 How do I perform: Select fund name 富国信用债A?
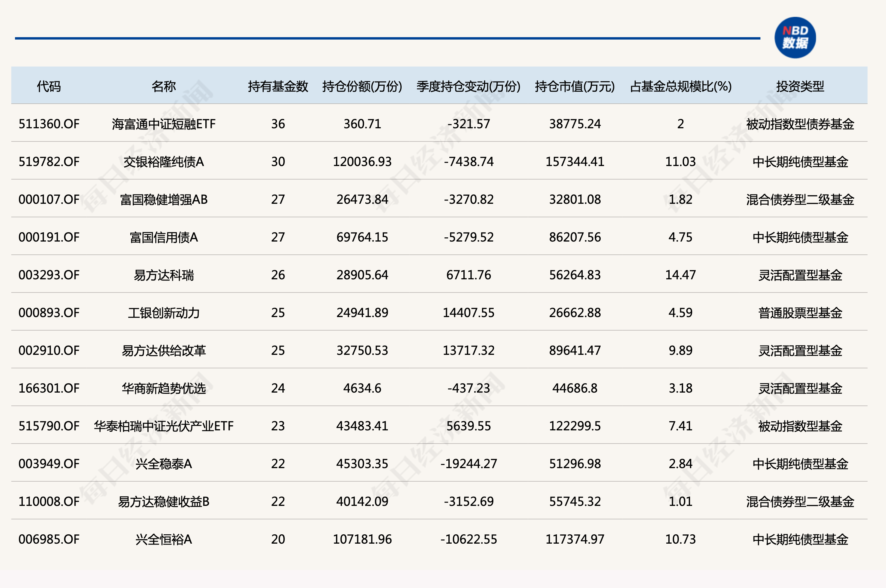(x=163, y=237)
